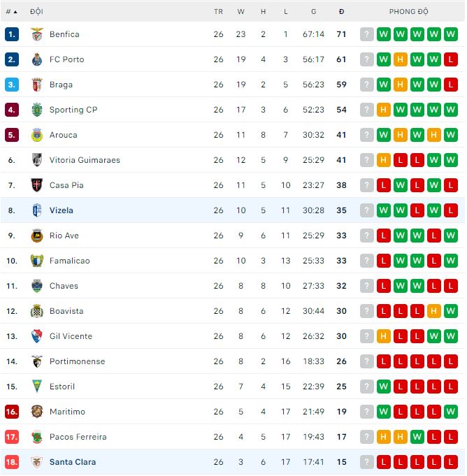Click FC Porto's red L result badge

pos(451,59)
